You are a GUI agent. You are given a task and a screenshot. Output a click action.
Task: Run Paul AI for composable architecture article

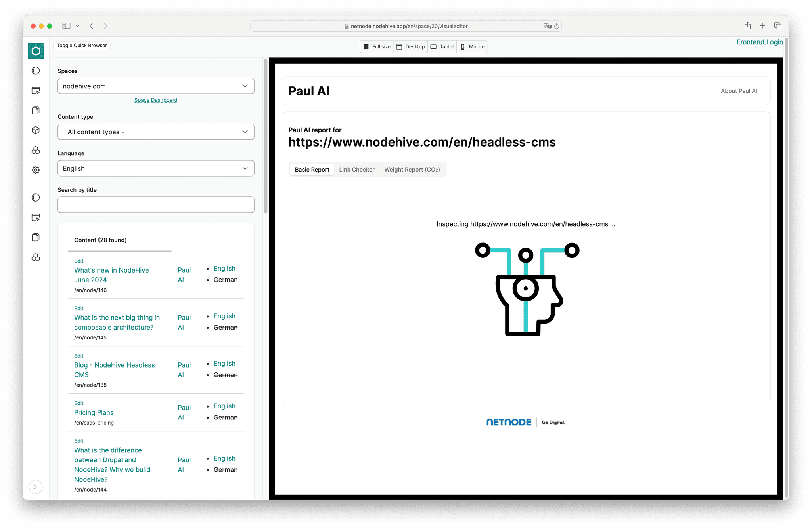coord(184,322)
